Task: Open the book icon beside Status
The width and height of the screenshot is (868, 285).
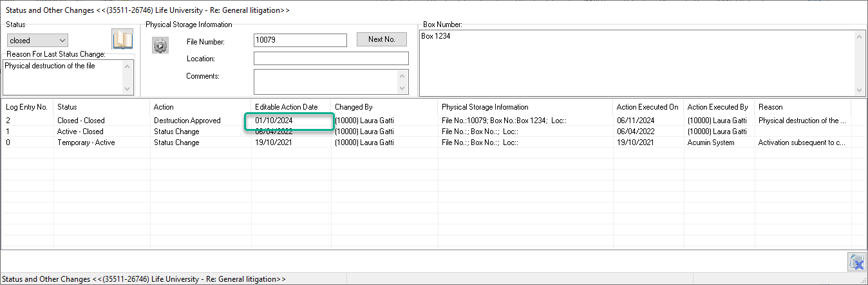Action: [x=122, y=39]
